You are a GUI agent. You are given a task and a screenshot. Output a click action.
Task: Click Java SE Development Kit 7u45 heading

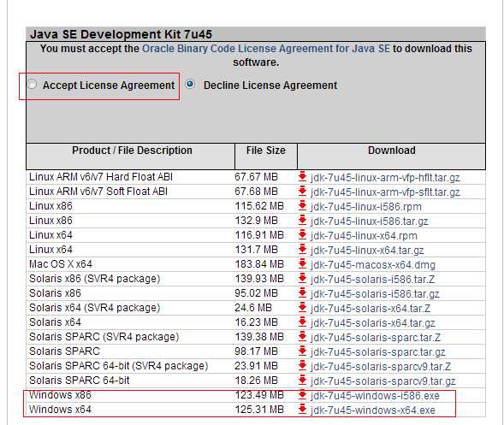121,34
